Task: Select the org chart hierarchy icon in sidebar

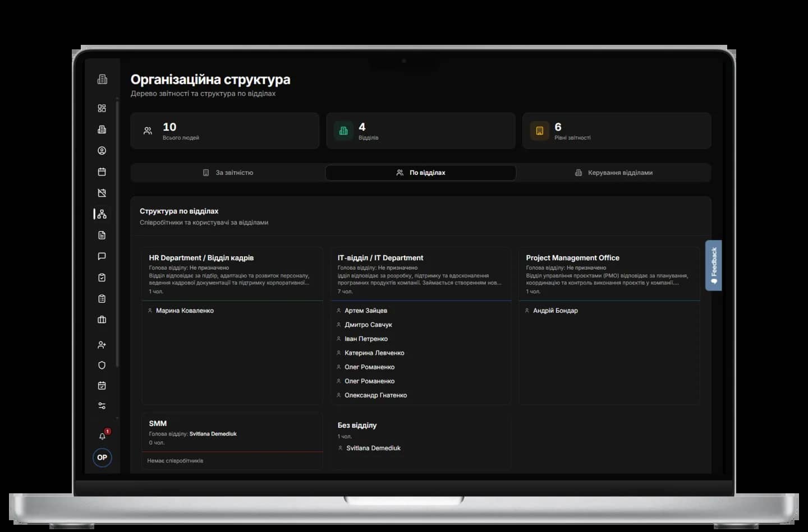Action: (102, 214)
